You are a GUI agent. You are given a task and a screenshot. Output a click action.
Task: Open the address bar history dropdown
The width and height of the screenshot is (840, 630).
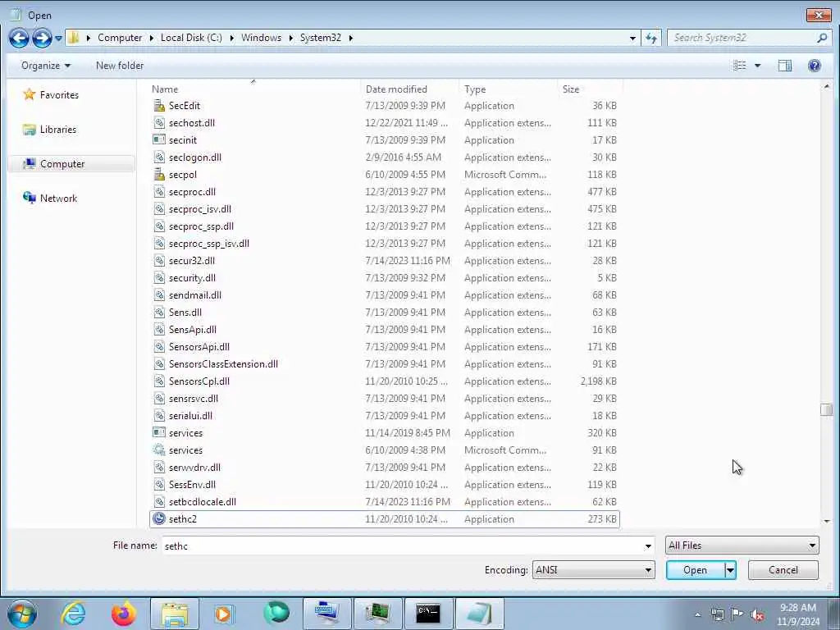pos(632,38)
